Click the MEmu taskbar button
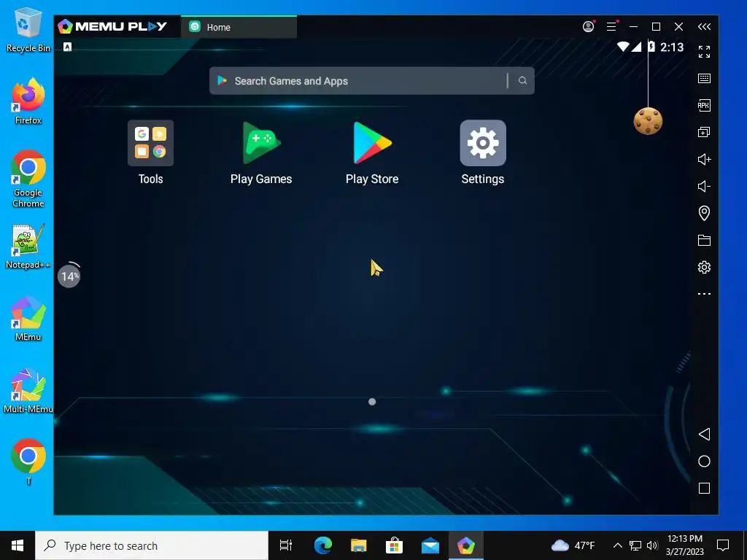747x560 pixels. [466, 545]
